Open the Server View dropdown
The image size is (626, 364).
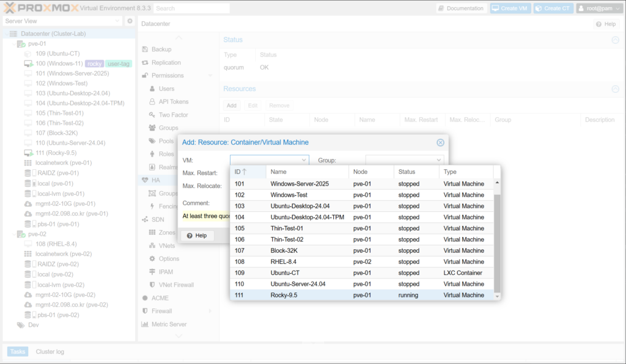coord(62,21)
